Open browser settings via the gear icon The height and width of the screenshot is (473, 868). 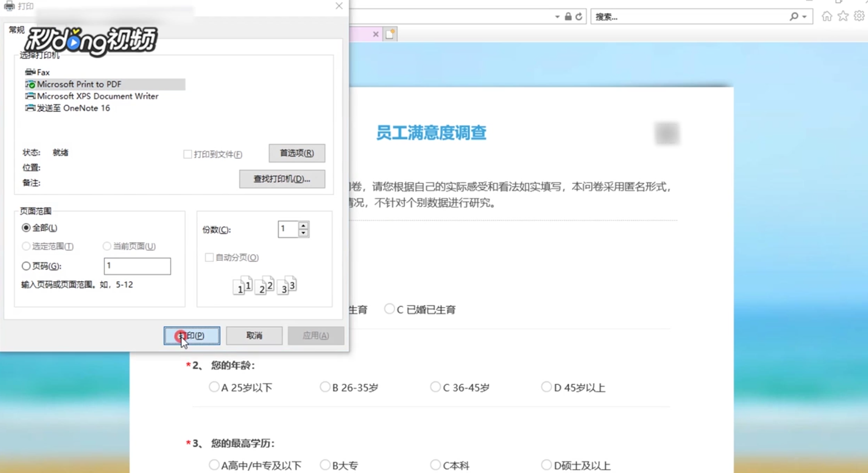(859, 16)
